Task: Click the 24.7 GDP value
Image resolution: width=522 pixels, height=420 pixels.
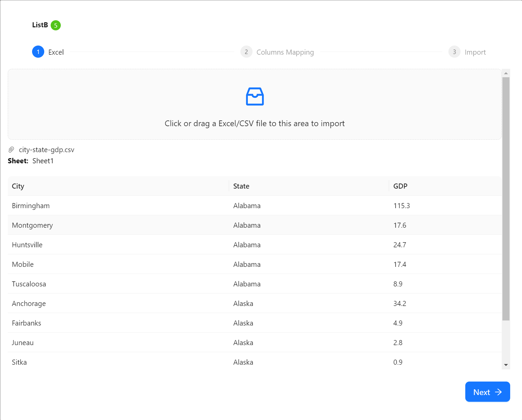Action: pos(400,245)
